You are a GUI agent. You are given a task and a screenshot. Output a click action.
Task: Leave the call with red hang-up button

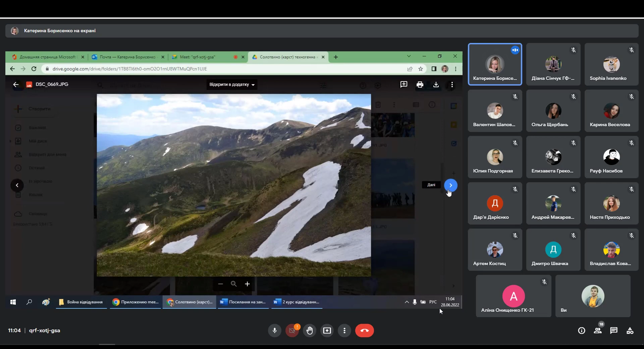click(364, 331)
